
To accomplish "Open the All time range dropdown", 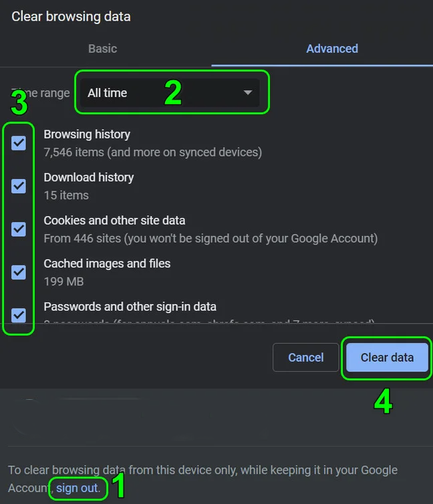I will (170, 92).
